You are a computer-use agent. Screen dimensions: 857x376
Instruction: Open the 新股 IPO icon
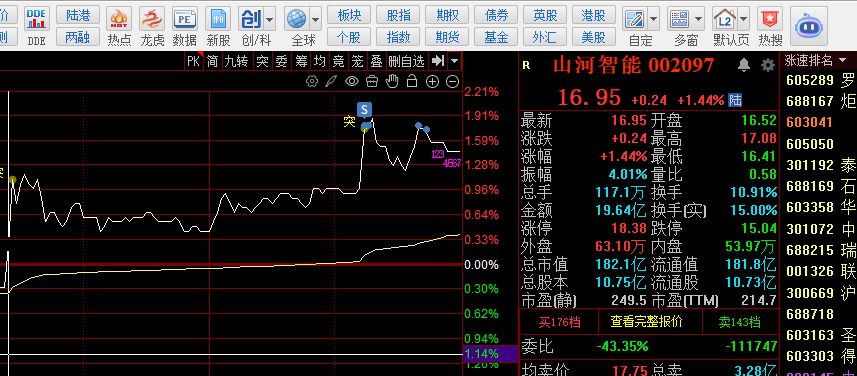(218, 20)
